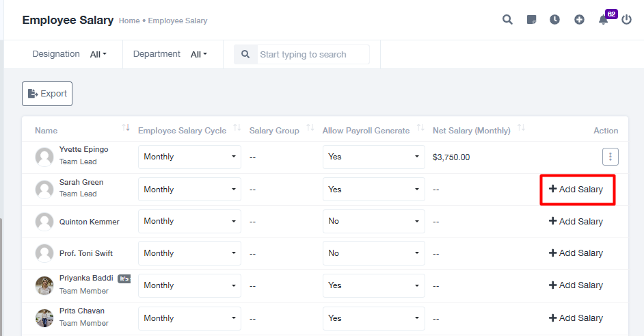Click the Employee Salary breadcrumb text

(178, 21)
